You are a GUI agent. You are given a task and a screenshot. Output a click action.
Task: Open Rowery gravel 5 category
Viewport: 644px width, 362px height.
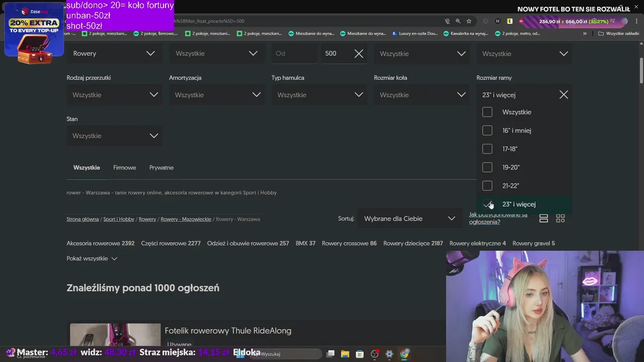pos(534,243)
